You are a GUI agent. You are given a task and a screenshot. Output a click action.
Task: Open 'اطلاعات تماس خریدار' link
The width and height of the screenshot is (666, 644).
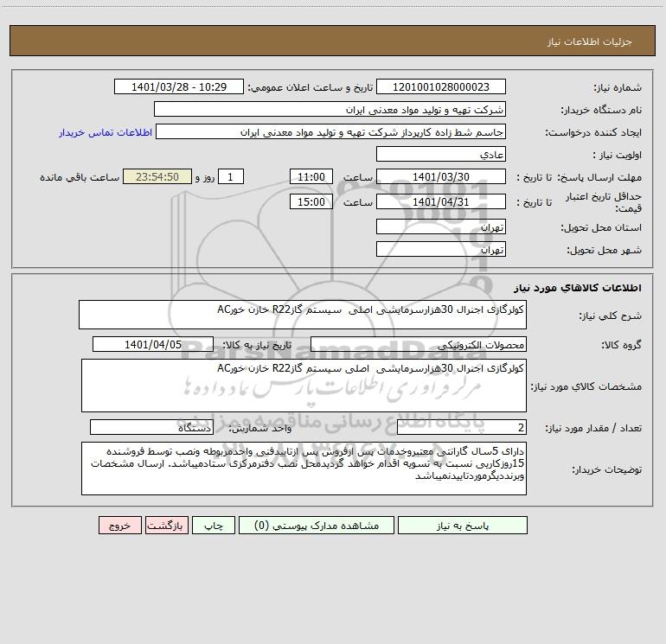click(106, 132)
